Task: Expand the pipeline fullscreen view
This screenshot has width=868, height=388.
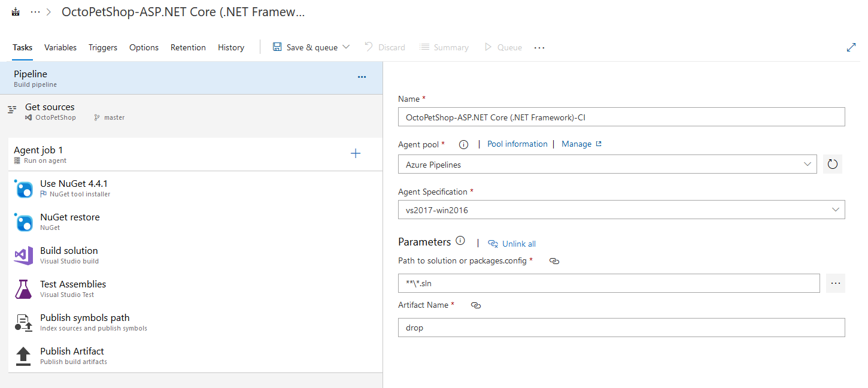Action: [852, 47]
